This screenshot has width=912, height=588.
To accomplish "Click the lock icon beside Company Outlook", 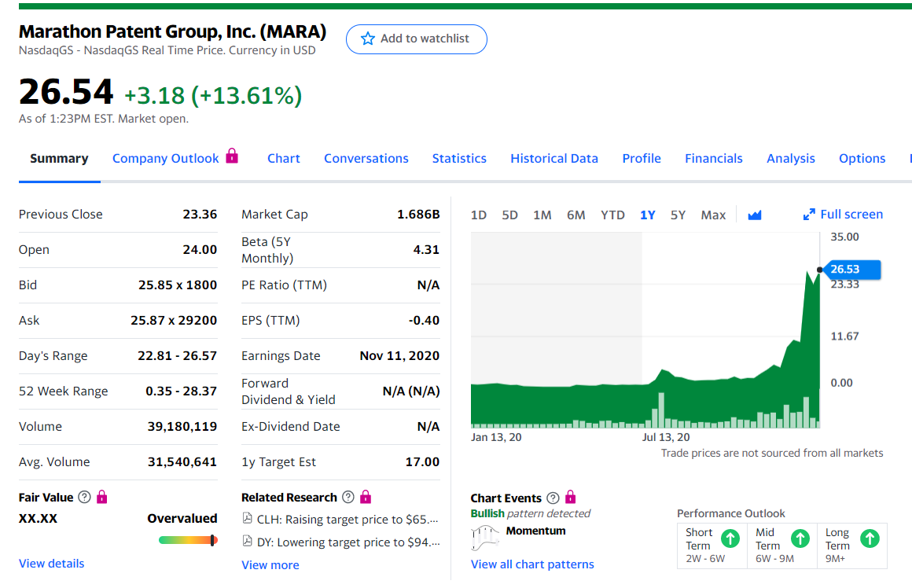I will pyautogui.click(x=232, y=156).
